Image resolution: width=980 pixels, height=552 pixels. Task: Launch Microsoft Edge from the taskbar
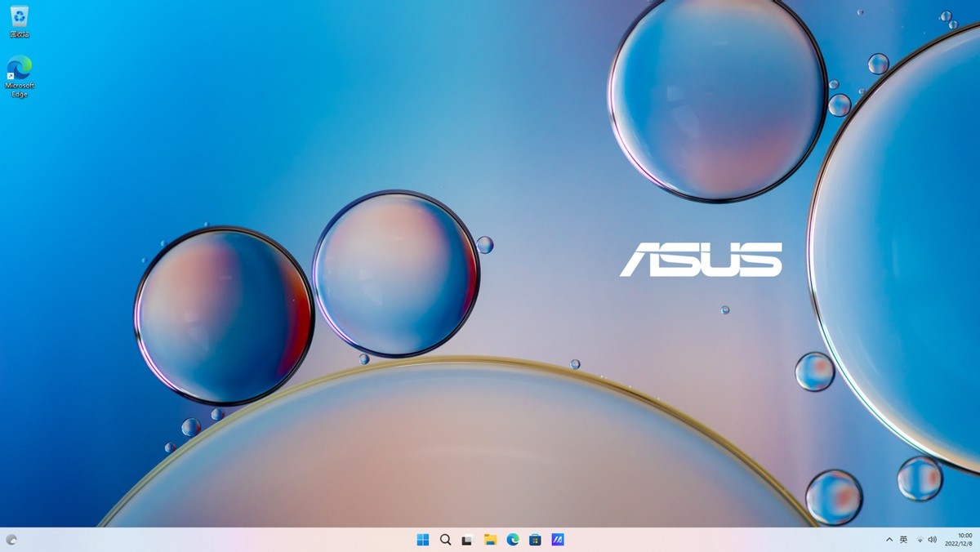coord(513,540)
